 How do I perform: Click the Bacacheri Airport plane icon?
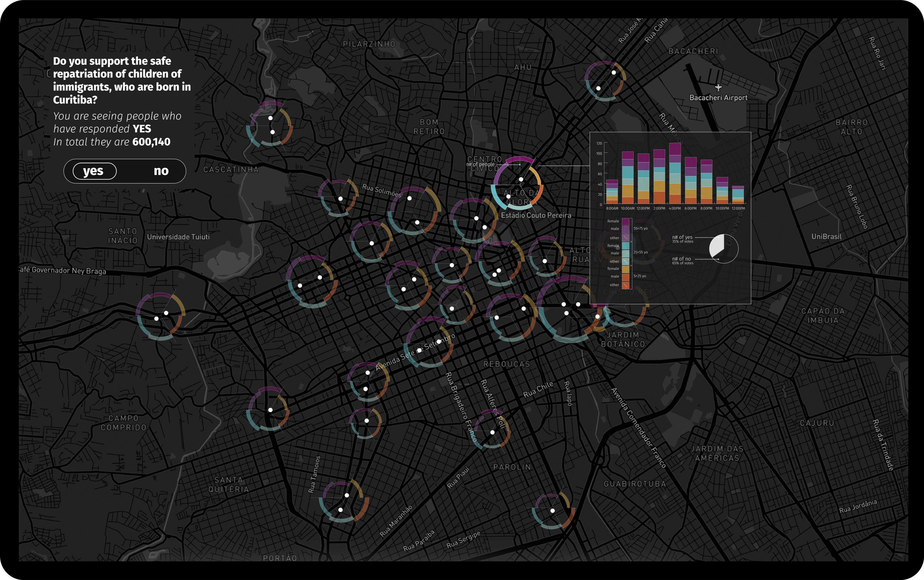tap(719, 88)
